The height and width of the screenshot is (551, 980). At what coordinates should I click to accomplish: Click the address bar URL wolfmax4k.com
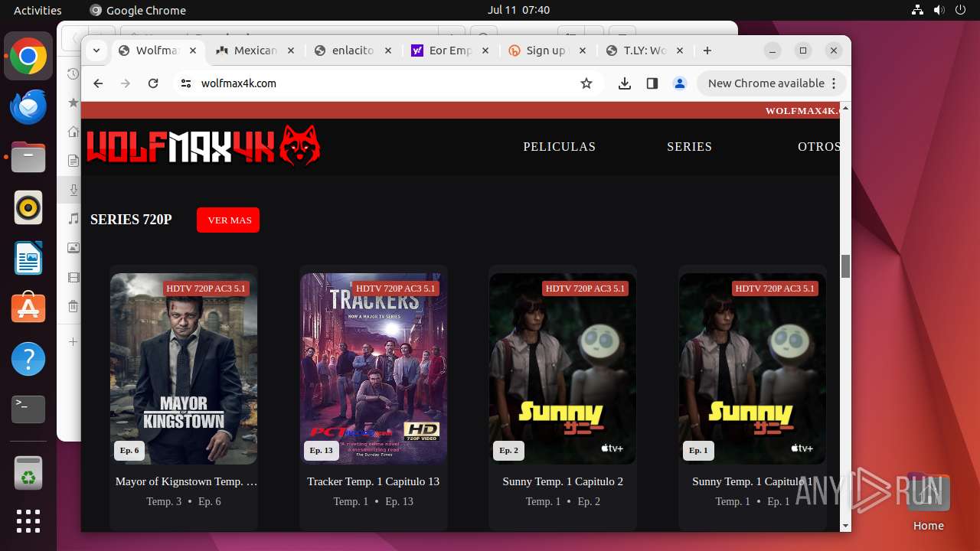point(239,83)
